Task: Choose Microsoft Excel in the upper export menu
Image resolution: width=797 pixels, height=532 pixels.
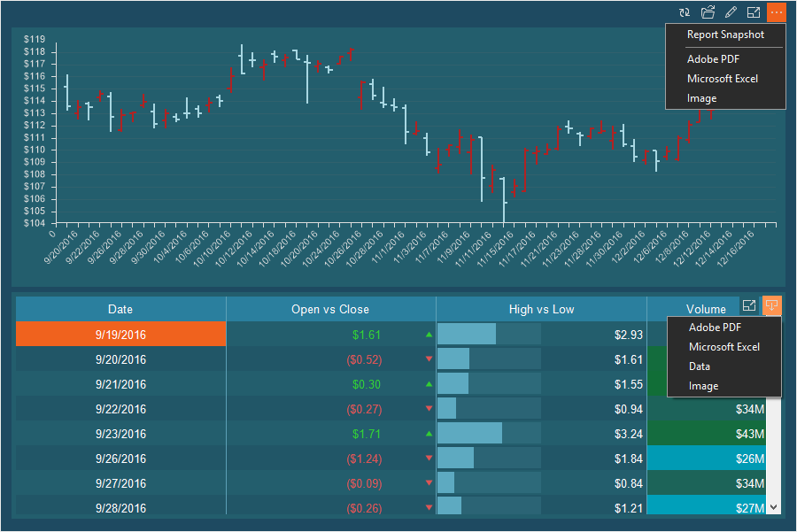Action: [x=722, y=79]
